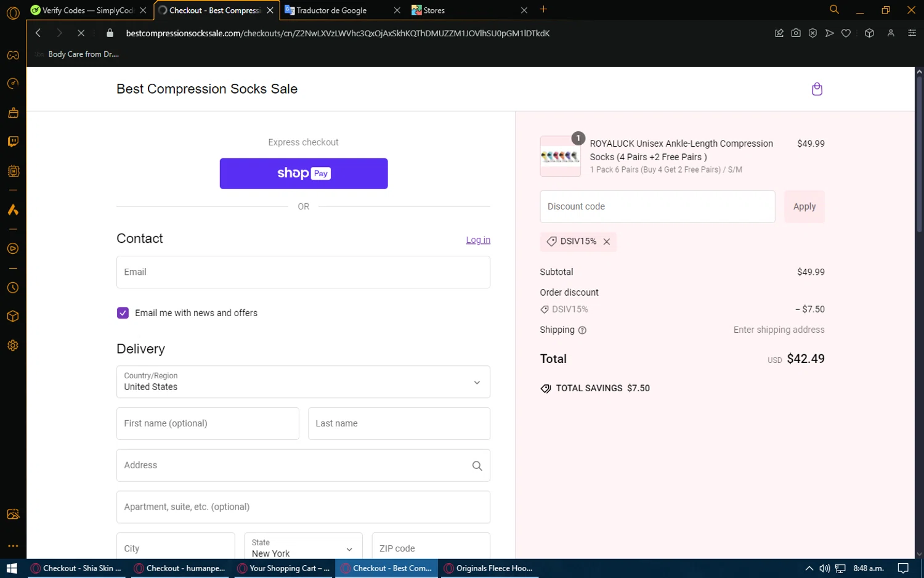Image resolution: width=924 pixels, height=578 pixels.
Task: Click the search tabs magnifier icon
Action: pos(834,10)
